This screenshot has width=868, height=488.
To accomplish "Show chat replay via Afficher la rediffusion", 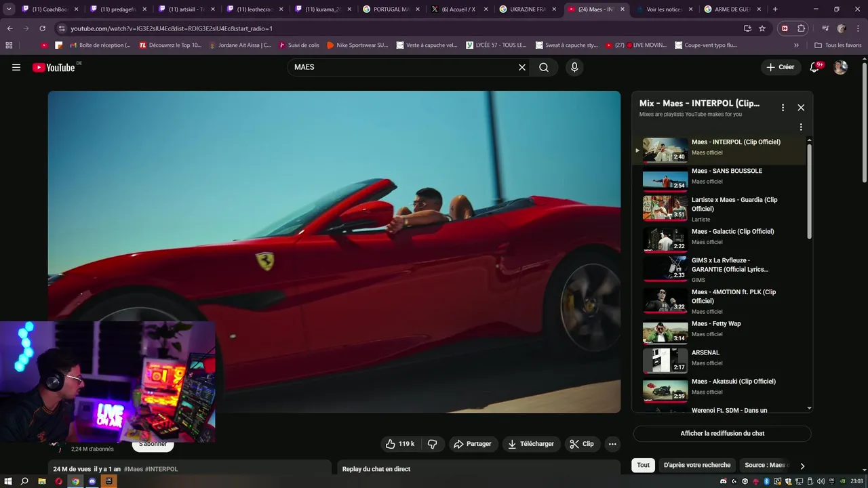I will (722, 433).
